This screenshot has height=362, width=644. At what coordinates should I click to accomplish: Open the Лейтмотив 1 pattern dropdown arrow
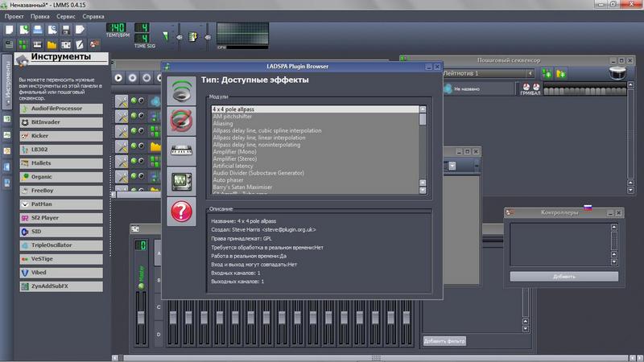[530, 73]
